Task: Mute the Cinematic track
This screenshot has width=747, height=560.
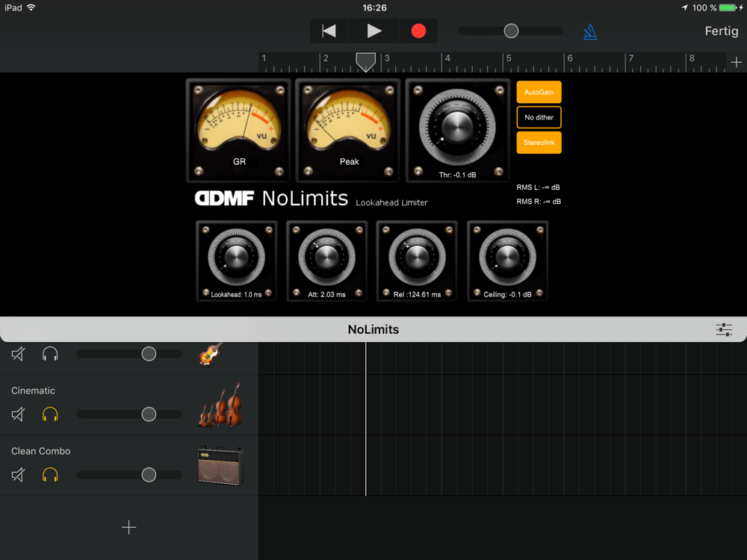Action: coord(18,414)
